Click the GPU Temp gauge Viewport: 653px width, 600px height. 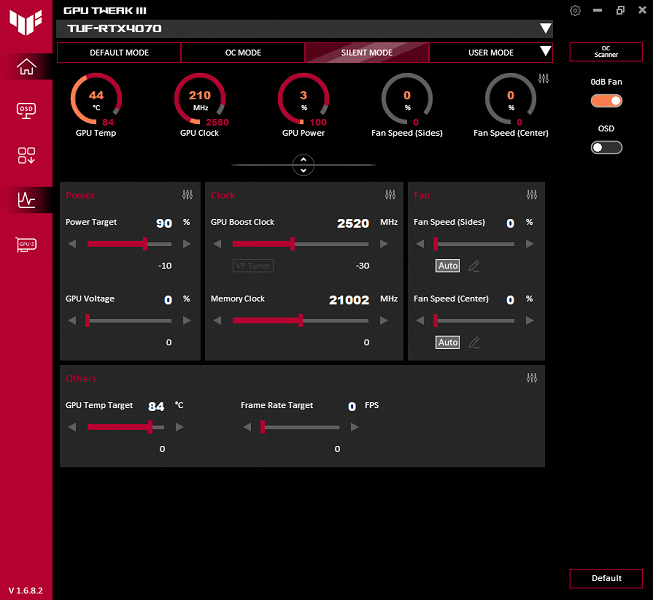click(x=96, y=99)
